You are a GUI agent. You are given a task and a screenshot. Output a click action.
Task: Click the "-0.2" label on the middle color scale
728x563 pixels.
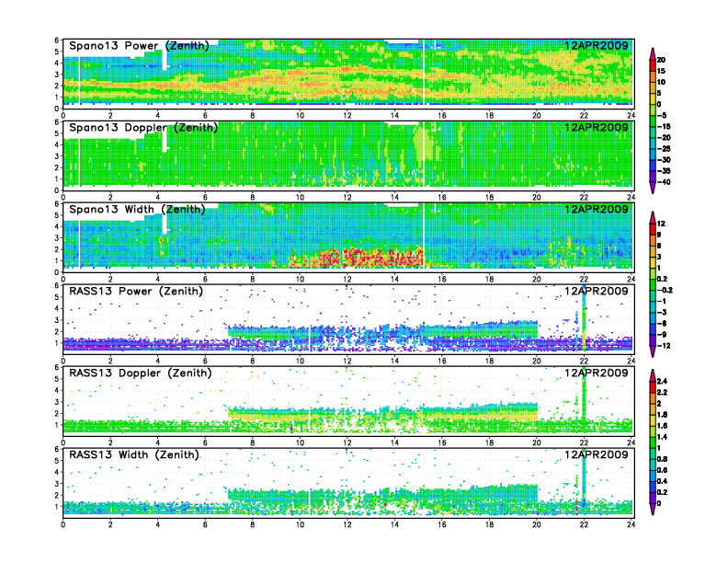[x=665, y=290]
